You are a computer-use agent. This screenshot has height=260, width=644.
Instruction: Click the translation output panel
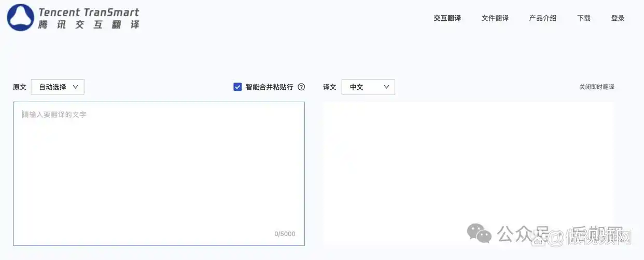click(x=468, y=173)
